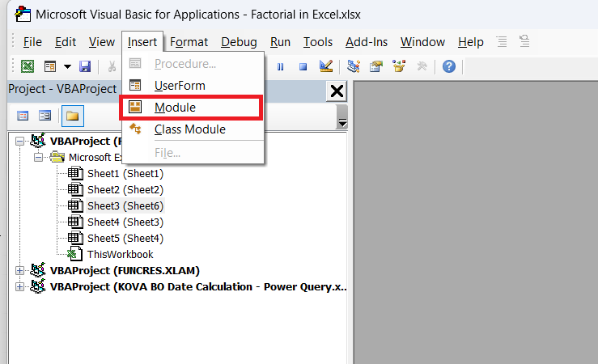This screenshot has height=364, width=598.
Task: Open the Debug menu
Action: coord(239,42)
